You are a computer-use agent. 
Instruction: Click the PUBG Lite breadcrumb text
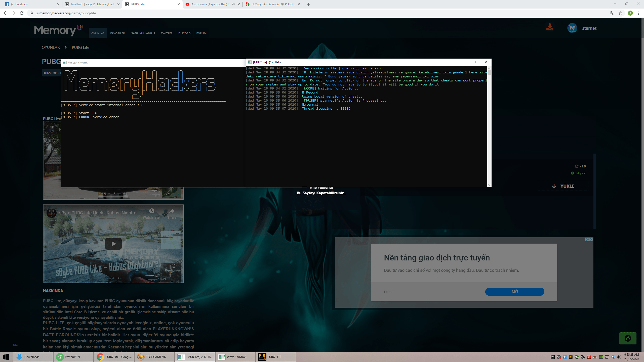tap(80, 47)
